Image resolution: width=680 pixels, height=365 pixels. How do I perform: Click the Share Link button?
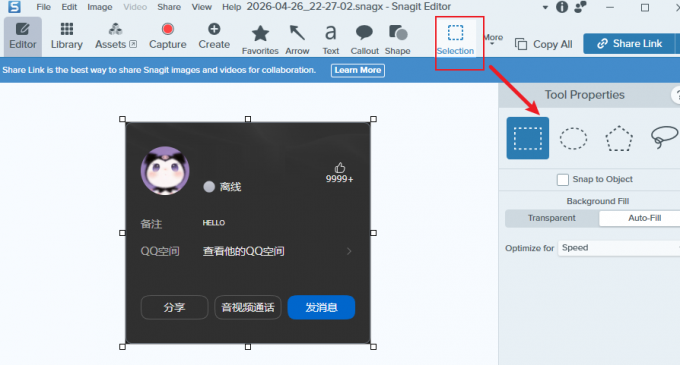click(629, 44)
